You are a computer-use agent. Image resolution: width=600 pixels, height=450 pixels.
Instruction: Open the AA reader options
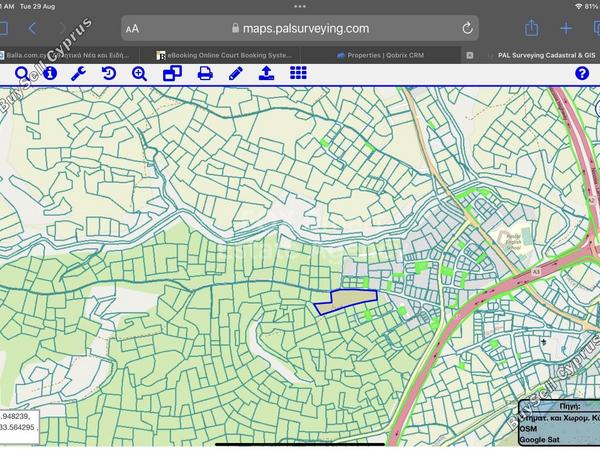[132, 29]
